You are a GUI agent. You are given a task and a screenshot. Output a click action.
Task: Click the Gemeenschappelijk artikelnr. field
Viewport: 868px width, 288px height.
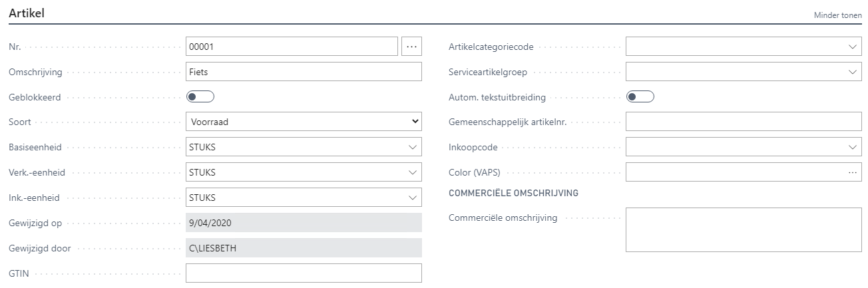pos(744,122)
